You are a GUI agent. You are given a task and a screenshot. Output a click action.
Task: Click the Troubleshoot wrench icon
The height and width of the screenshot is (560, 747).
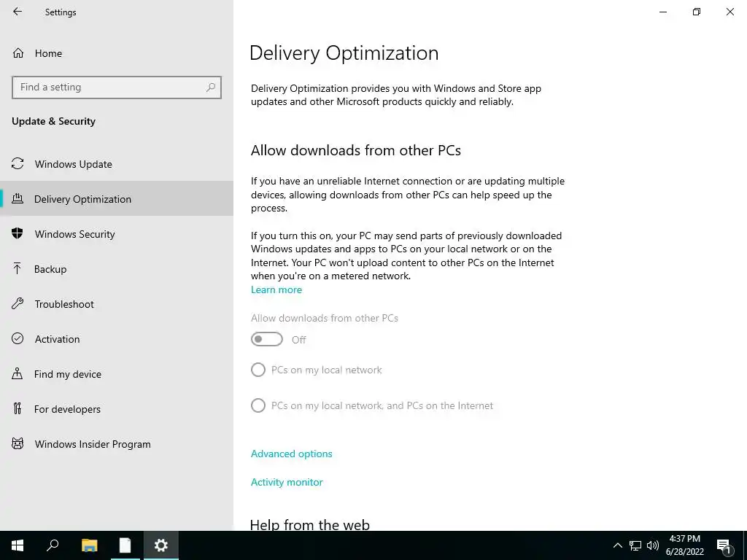coord(18,304)
